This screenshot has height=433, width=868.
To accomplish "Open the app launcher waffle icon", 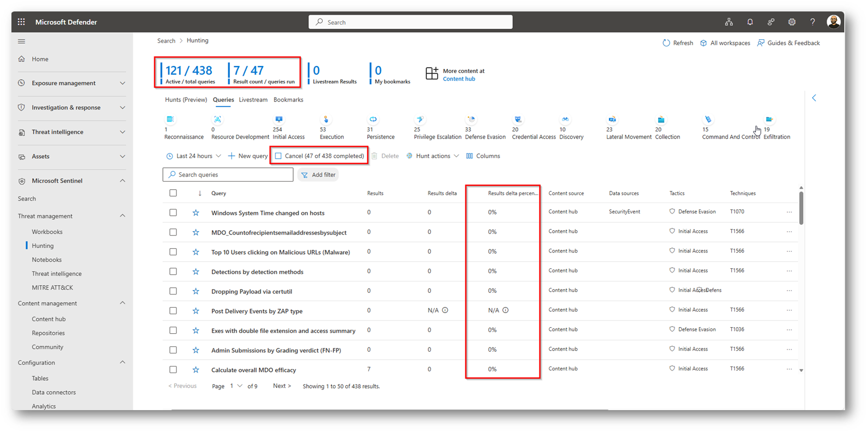I will tap(21, 22).
